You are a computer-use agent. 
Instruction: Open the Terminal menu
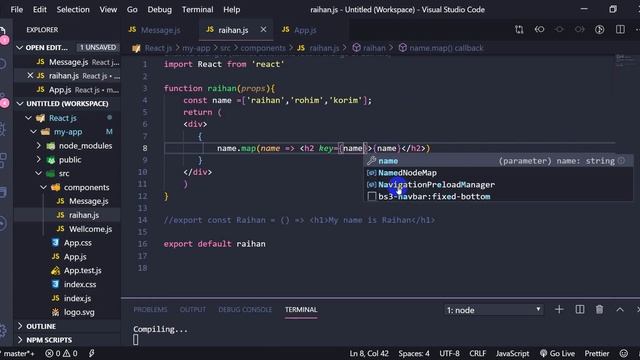pyautogui.click(x=197, y=9)
